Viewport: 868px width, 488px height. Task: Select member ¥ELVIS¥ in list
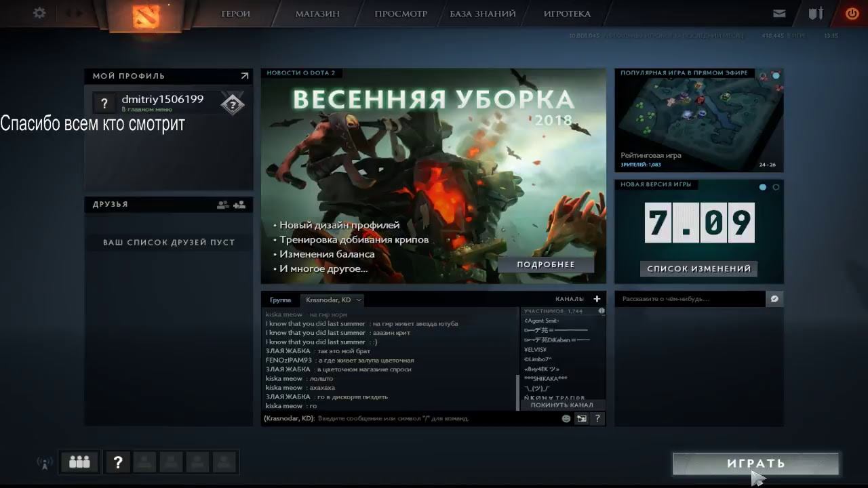(536, 350)
